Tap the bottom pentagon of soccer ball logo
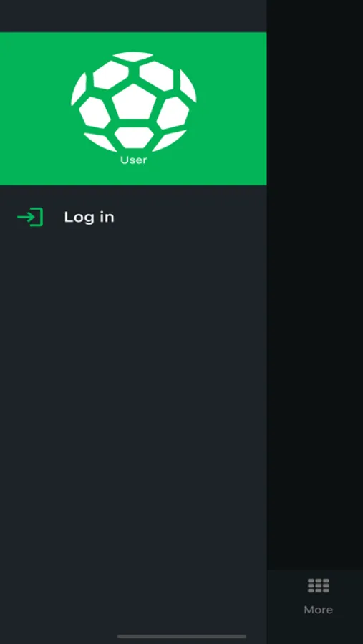This screenshot has width=363, height=644. pyautogui.click(x=134, y=137)
